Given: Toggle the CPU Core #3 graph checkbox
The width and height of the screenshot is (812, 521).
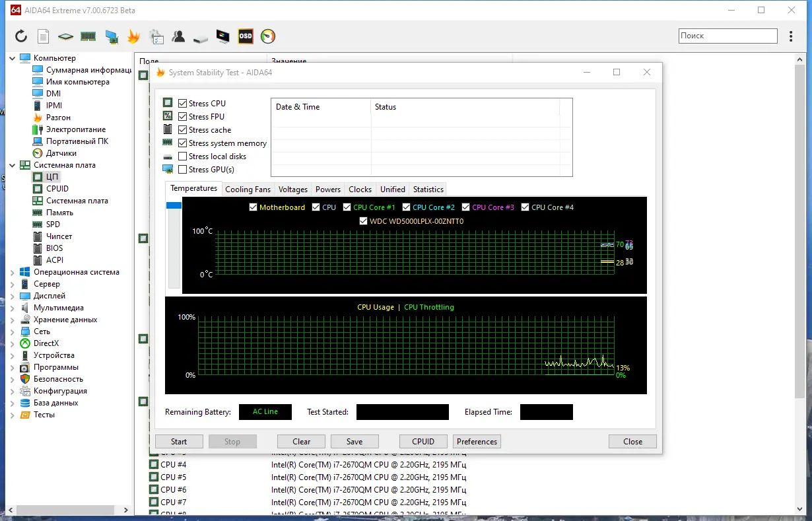Looking at the screenshot, I should tap(466, 207).
